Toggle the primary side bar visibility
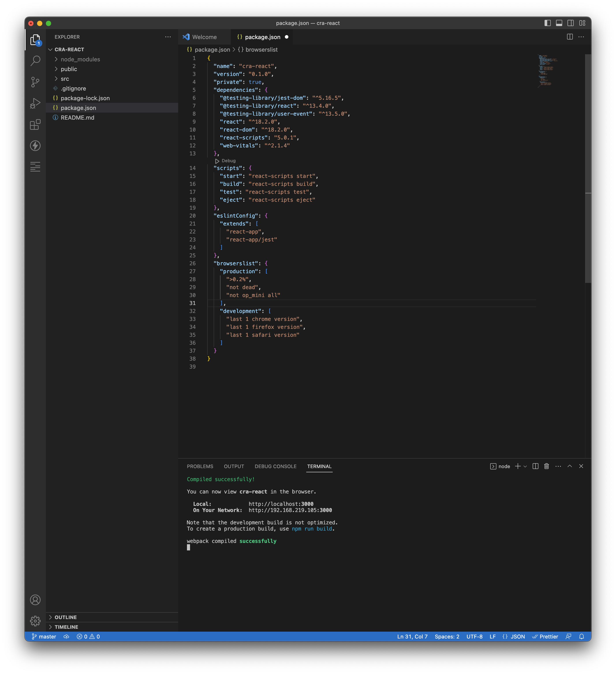Screen dimensions: 616x674 547,23
